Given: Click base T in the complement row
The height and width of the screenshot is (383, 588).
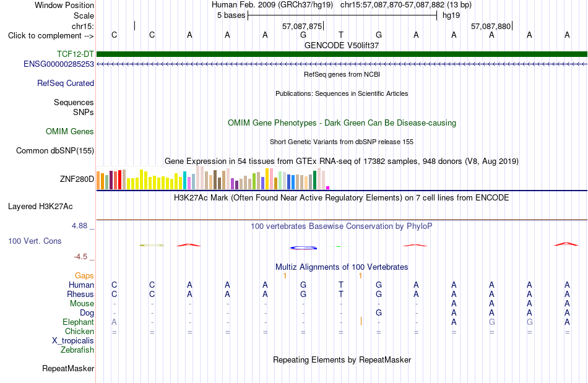Looking at the screenshot, I should [x=341, y=35].
